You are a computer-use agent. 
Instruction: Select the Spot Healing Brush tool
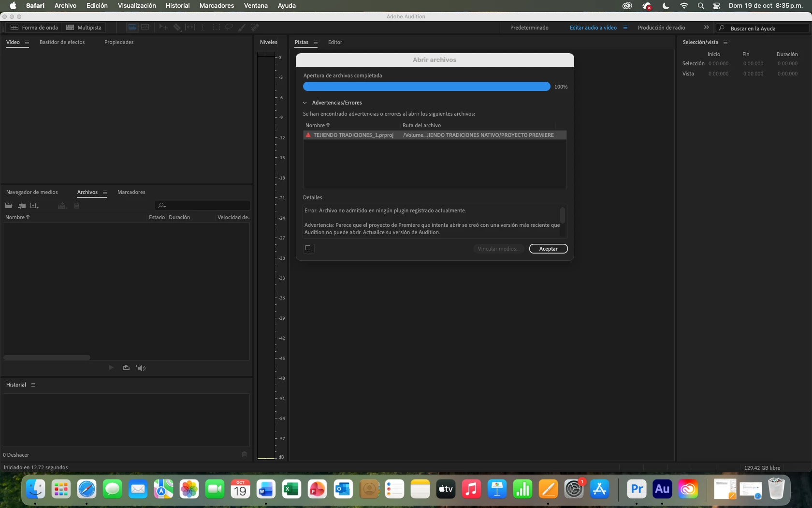tap(255, 28)
